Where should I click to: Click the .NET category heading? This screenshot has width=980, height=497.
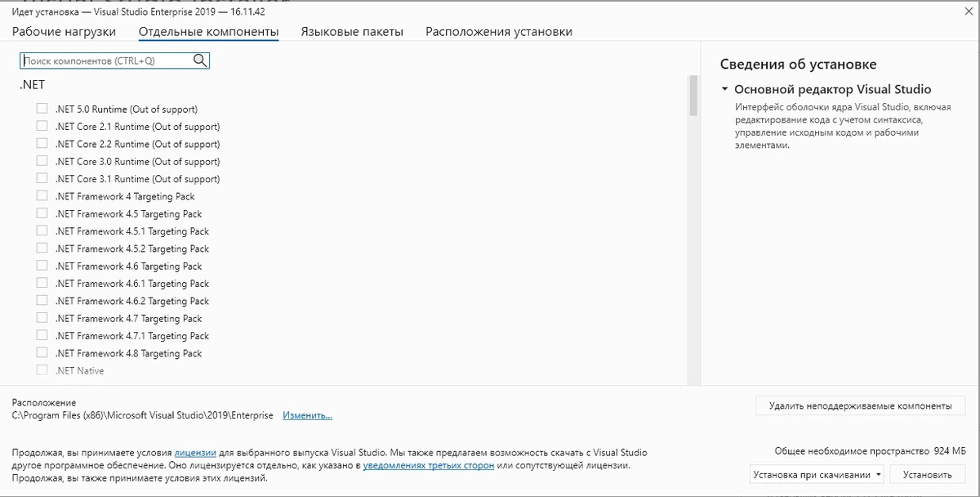click(x=32, y=84)
